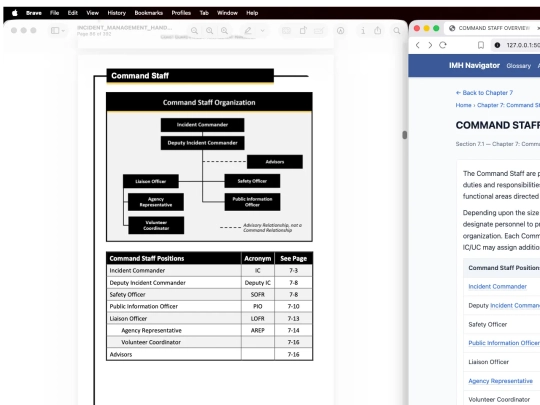Click the 'LOFR' acronym cell

click(x=258, y=319)
